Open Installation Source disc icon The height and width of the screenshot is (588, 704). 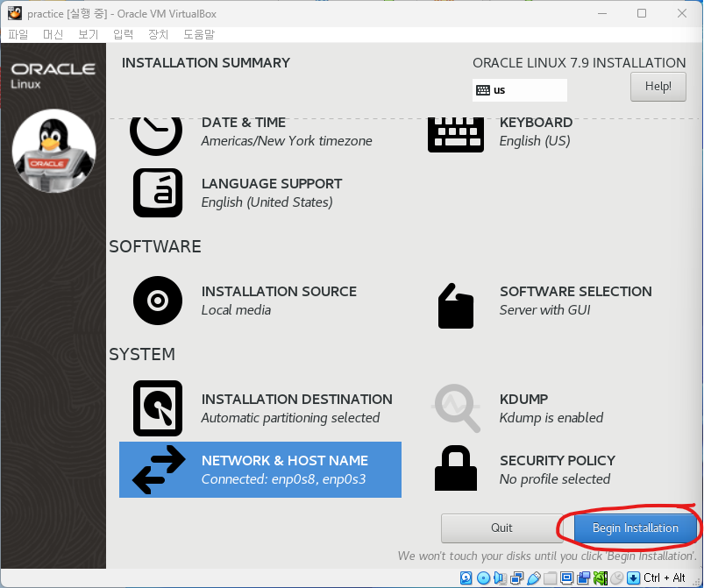click(158, 301)
